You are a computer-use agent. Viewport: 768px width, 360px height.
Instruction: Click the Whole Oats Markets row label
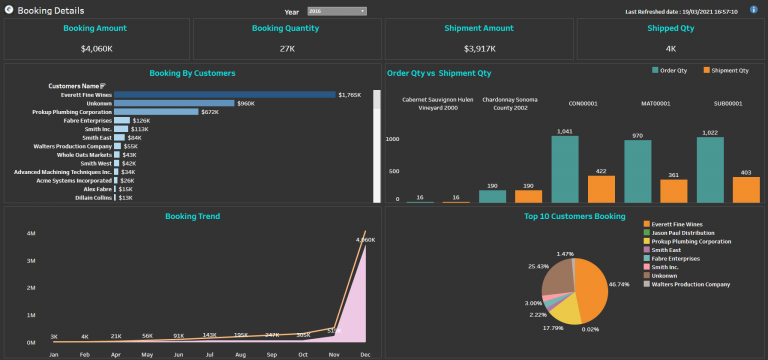coord(84,155)
